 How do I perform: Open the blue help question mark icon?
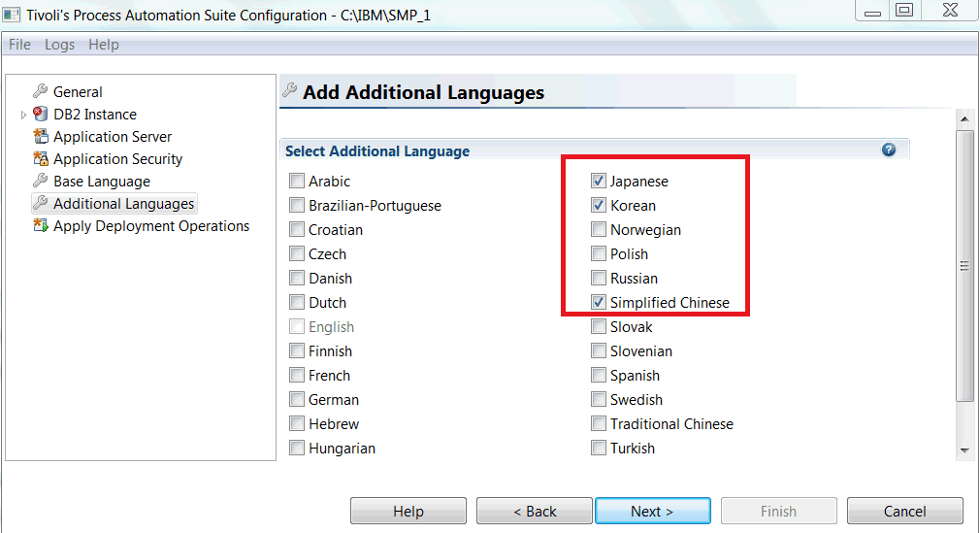coord(888,150)
